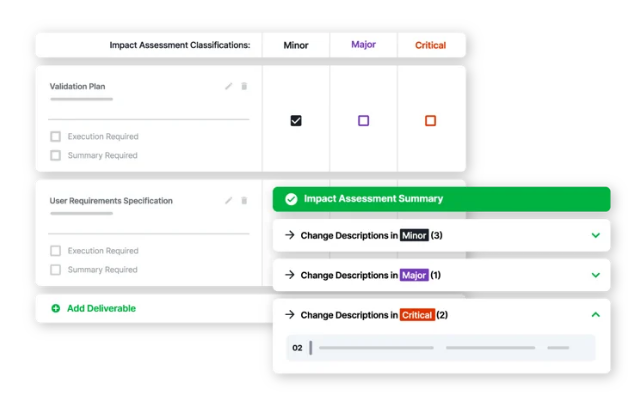628x411 pixels.
Task: Uncheck the Minor classification checkbox
Action: pos(296,121)
